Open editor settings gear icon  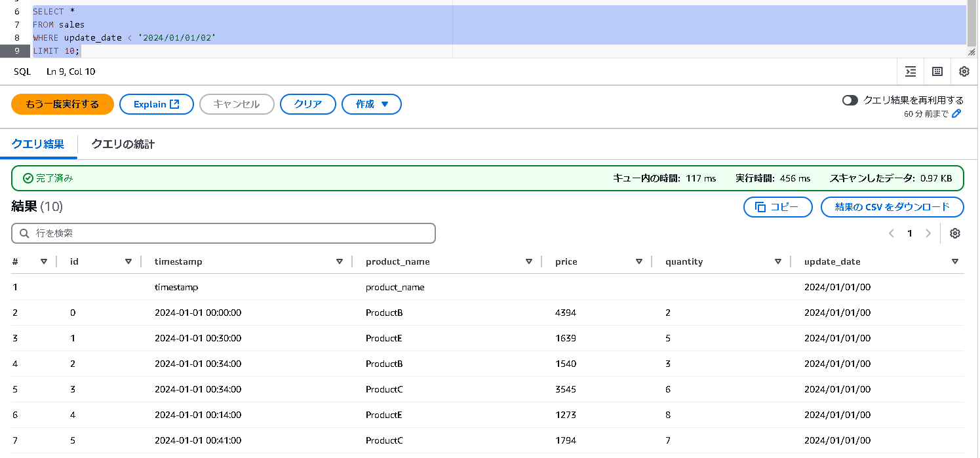click(x=964, y=71)
